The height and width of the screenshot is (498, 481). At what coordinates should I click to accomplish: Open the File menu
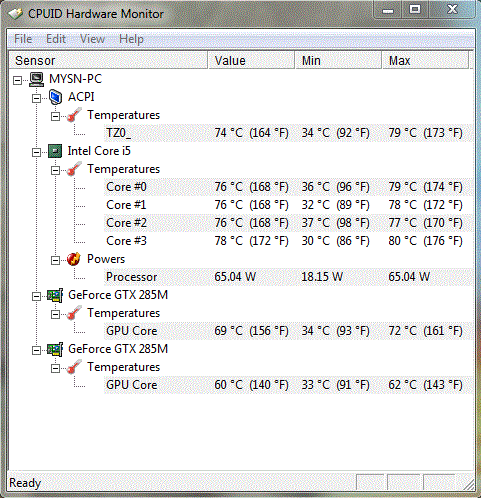[x=23, y=39]
